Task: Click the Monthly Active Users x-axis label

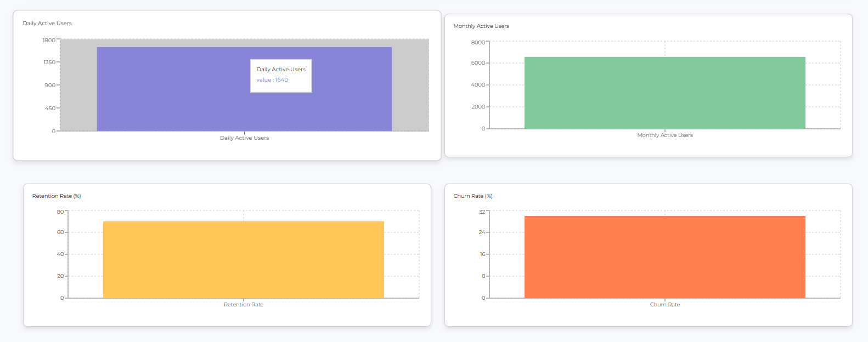Action: pos(664,135)
